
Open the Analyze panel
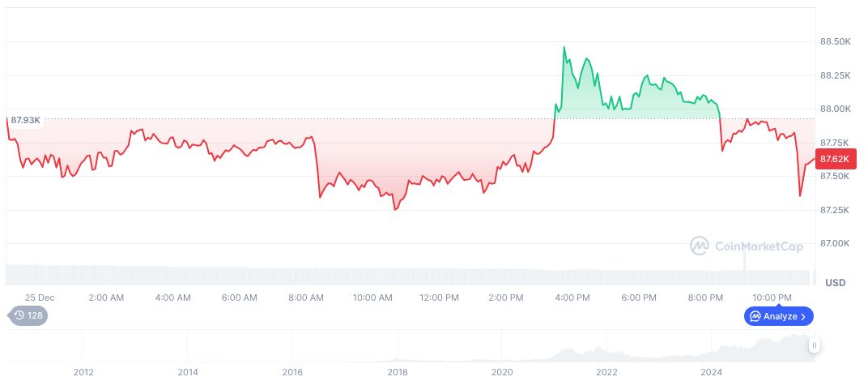779,316
